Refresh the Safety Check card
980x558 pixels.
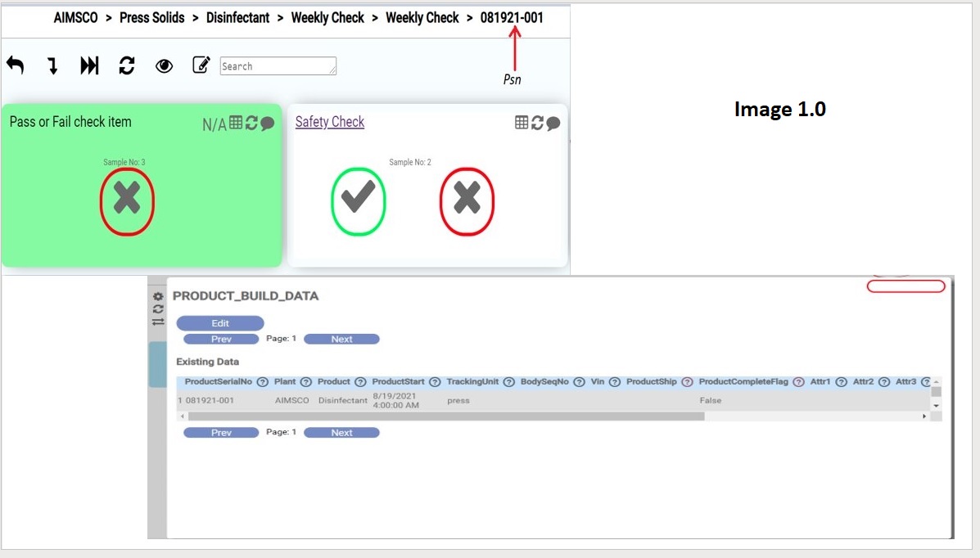click(x=537, y=123)
